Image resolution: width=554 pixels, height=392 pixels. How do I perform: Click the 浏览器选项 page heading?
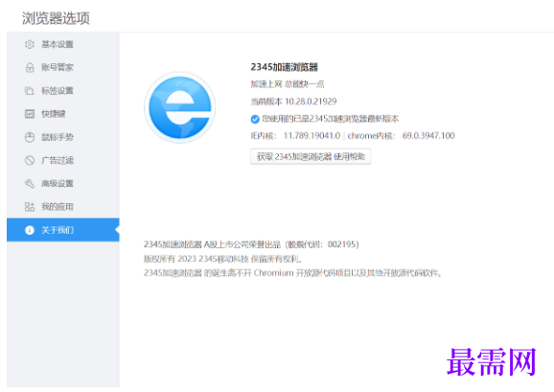tap(56, 18)
